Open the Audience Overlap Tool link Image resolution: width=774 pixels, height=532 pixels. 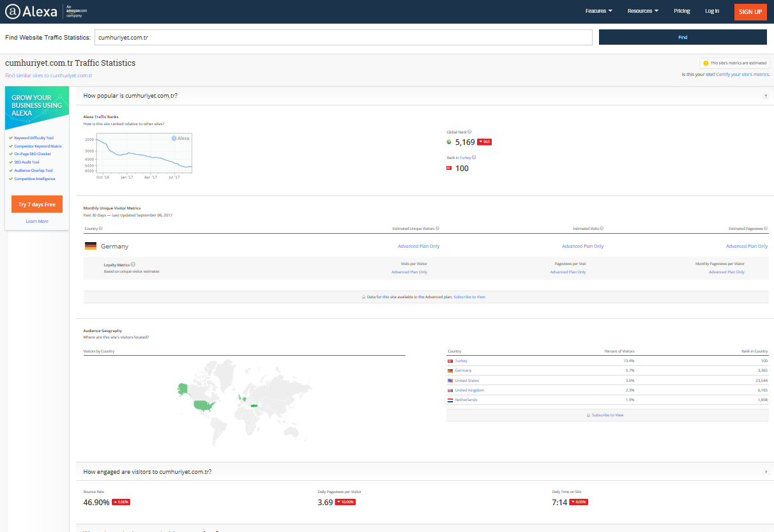tap(33, 171)
